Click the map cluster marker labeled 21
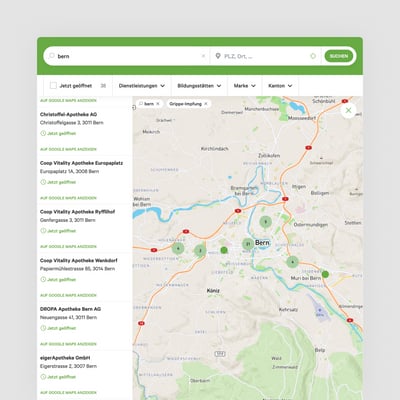This screenshot has height=400, width=400. tap(248, 244)
